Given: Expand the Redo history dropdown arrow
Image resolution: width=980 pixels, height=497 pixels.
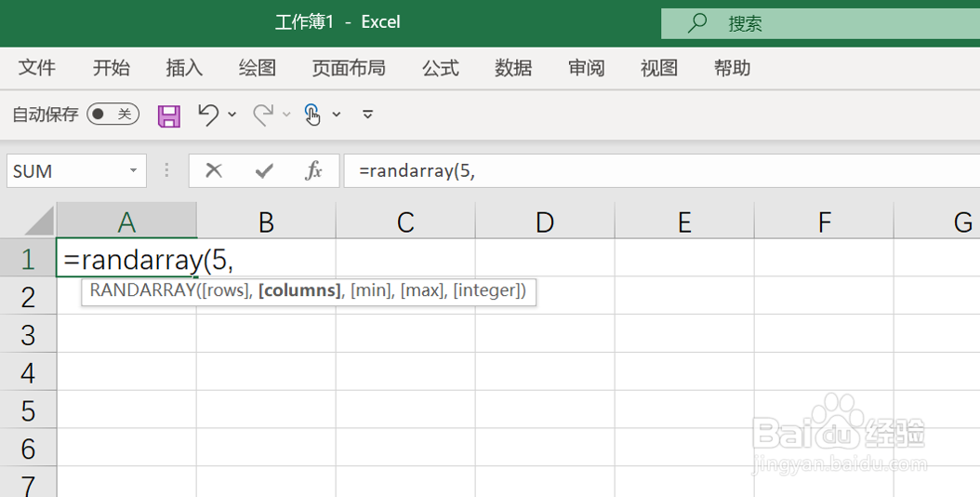Looking at the screenshot, I should click(x=287, y=114).
